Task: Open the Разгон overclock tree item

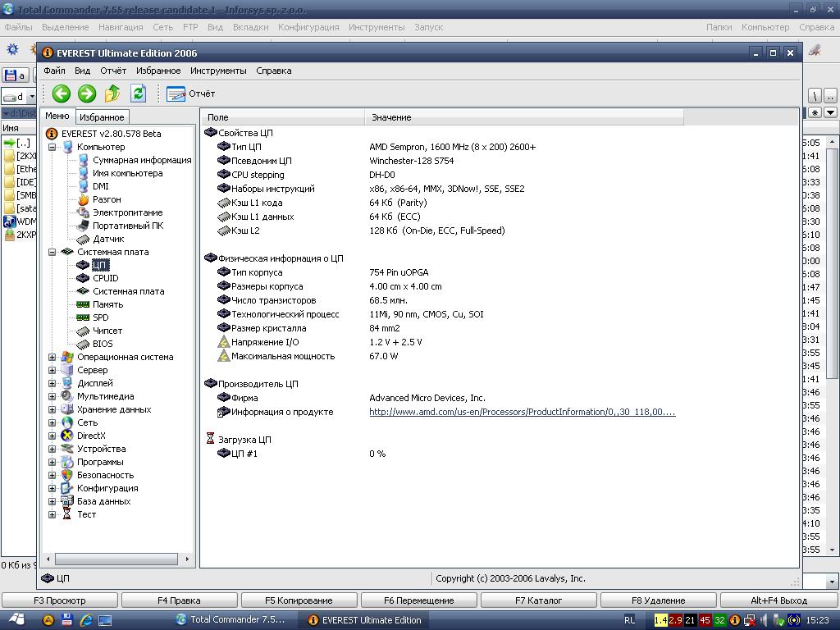Action: [107, 199]
